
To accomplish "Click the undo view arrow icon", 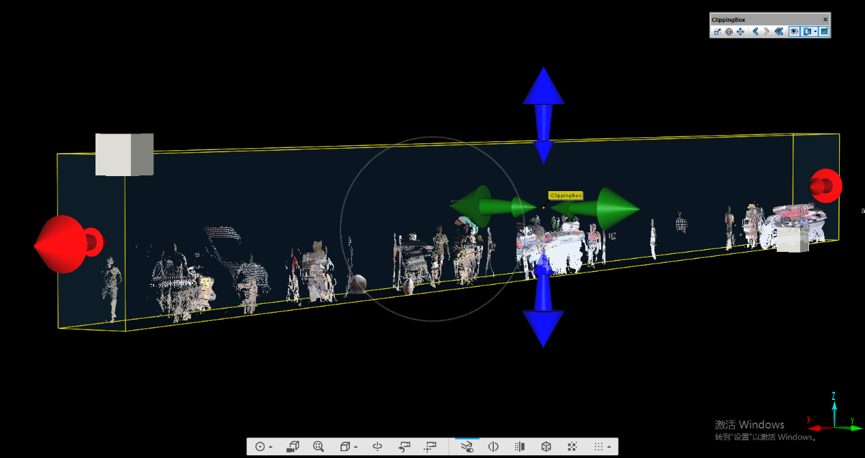I will pos(404,447).
